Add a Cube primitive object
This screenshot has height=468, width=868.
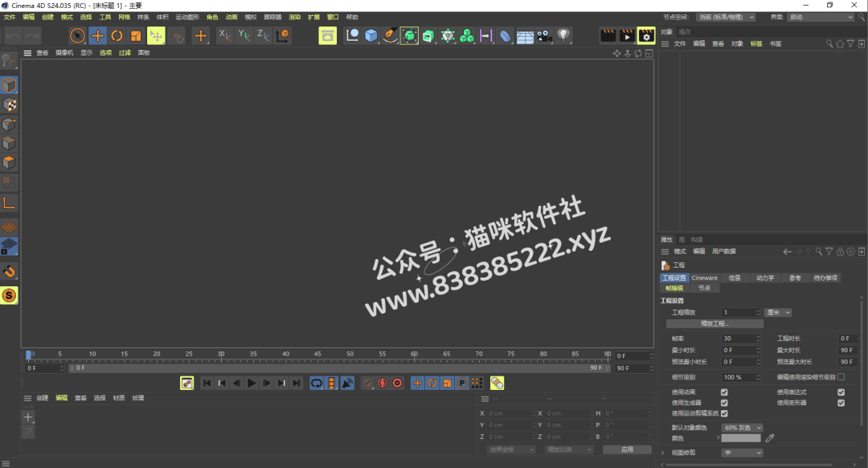(x=371, y=36)
